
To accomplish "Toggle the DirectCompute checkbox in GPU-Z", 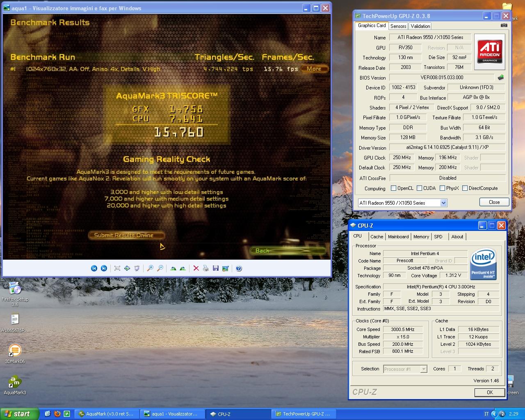I will tap(465, 188).
